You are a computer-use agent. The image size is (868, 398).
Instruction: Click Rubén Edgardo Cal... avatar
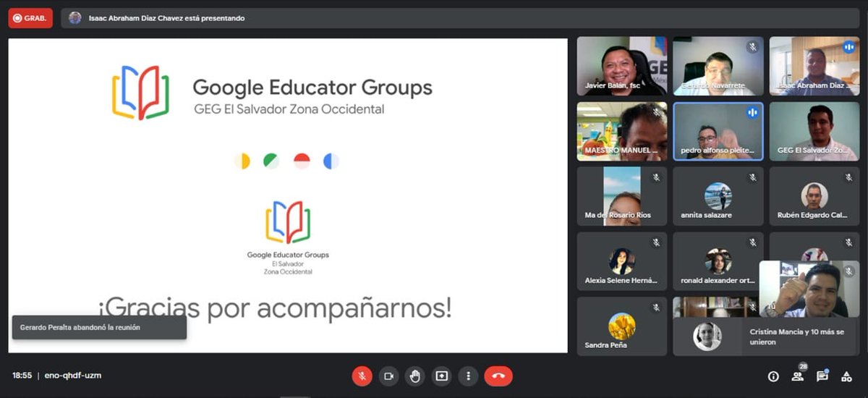click(814, 195)
